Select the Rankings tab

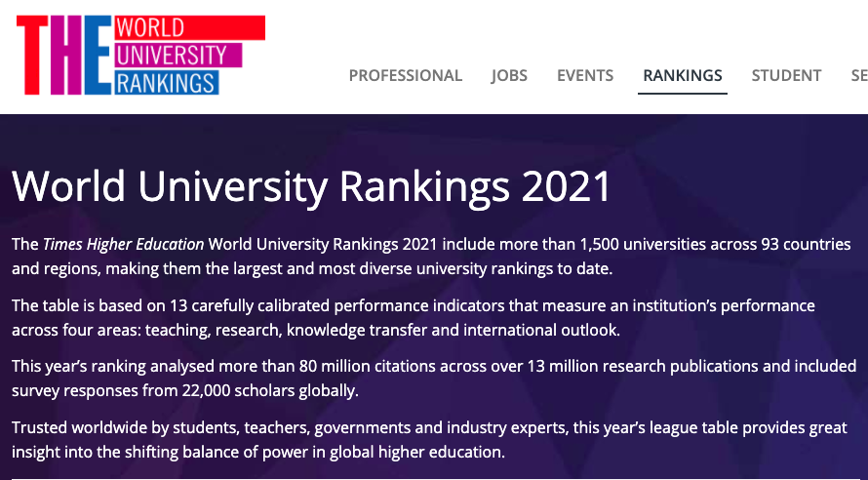[683, 75]
